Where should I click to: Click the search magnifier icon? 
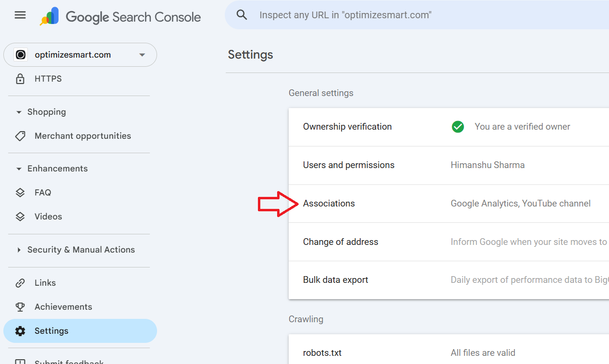click(242, 15)
